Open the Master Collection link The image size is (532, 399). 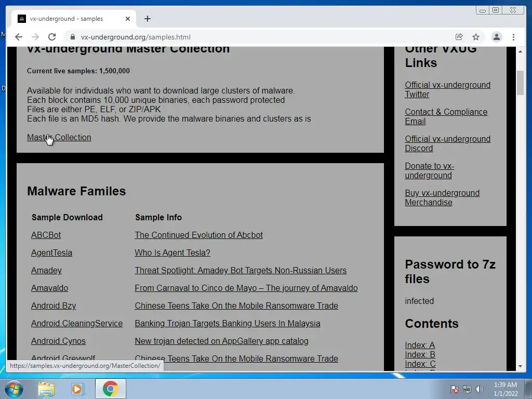pyautogui.click(x=59, y=137)
